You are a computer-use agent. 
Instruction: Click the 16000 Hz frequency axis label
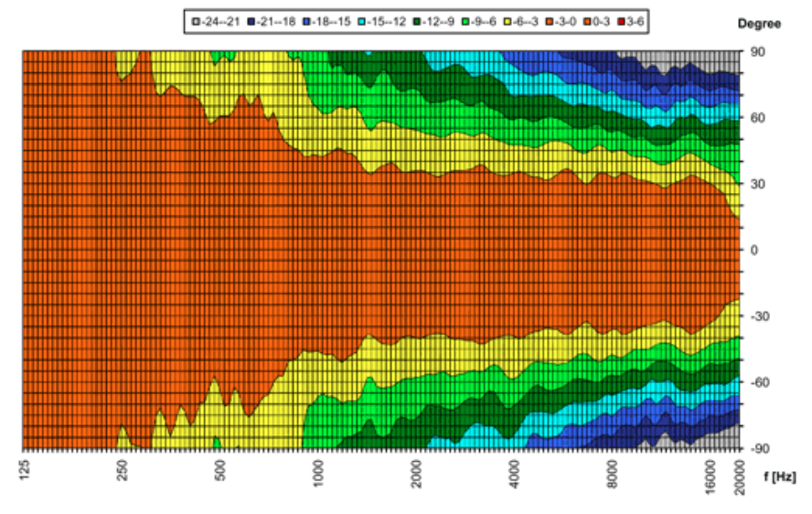[712, 476]
